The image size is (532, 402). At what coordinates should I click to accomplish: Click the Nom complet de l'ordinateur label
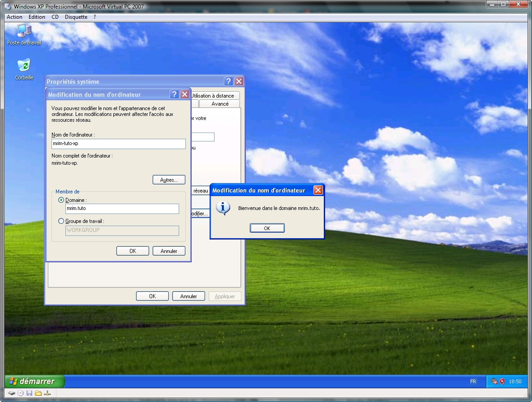pos(82,156)
